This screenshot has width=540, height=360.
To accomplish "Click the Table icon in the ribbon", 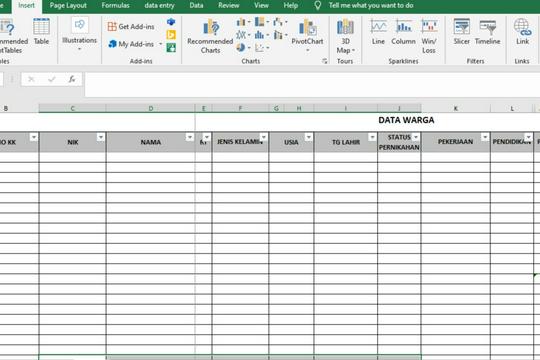I will click(41, 32).
